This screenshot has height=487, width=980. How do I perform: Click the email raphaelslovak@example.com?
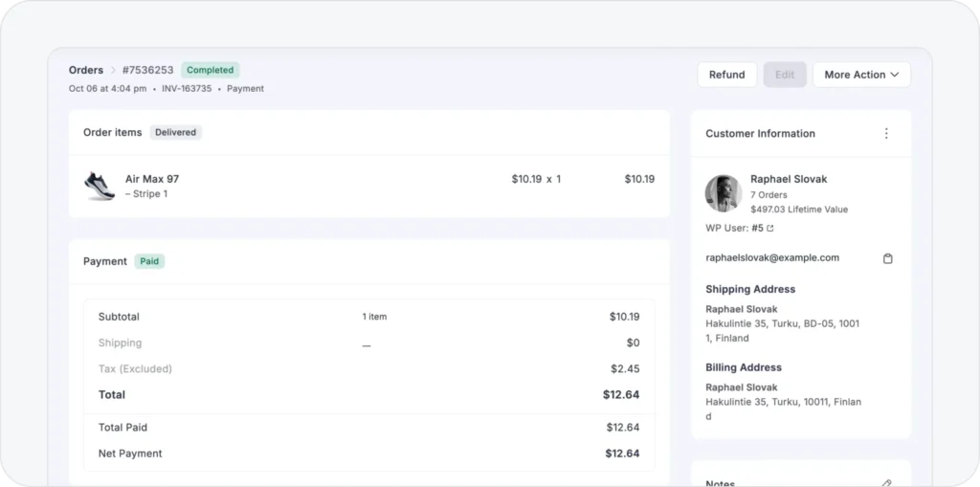pos(772,257)
